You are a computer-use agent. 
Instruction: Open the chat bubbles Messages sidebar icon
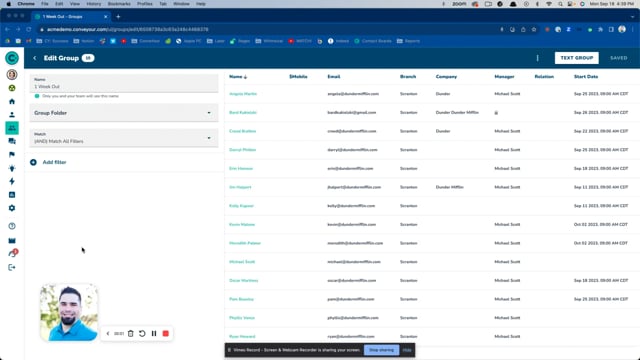12,141
